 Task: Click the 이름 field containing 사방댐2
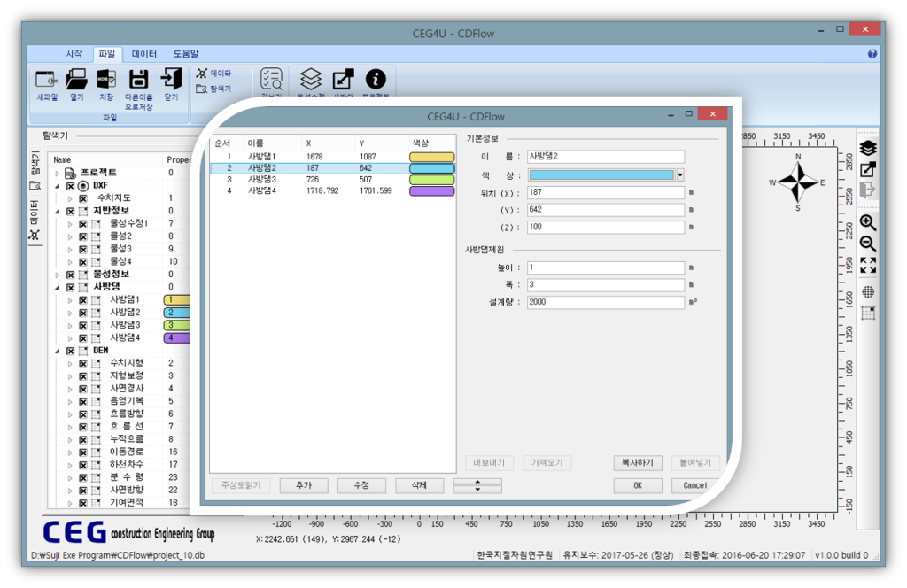click(x=606, y=157)
